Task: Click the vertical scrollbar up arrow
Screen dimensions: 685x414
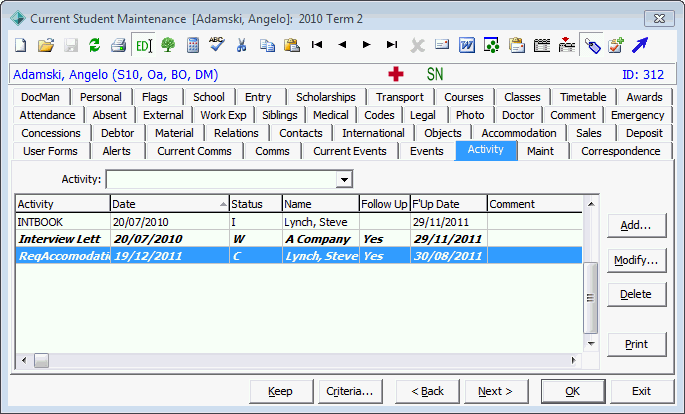Action: 591,204
